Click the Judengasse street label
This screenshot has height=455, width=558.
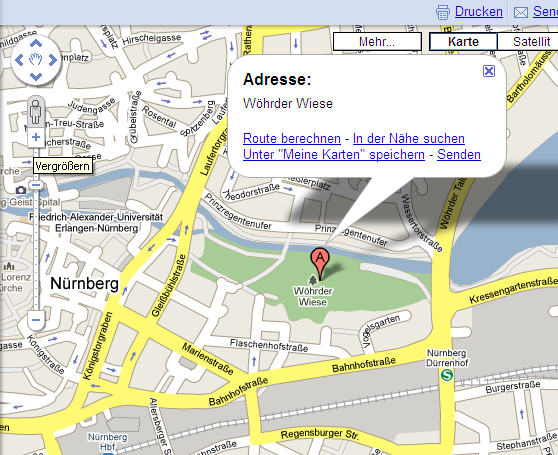(x=91, y=106)
